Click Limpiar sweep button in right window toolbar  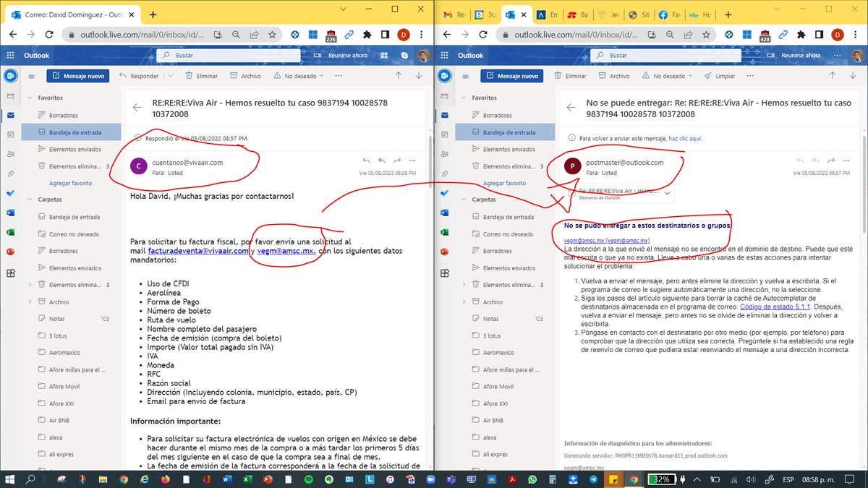click(720, 76)
